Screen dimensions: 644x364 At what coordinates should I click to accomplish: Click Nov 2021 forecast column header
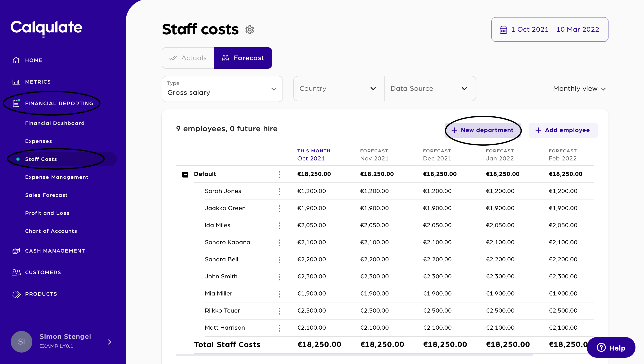click(374, 158)
